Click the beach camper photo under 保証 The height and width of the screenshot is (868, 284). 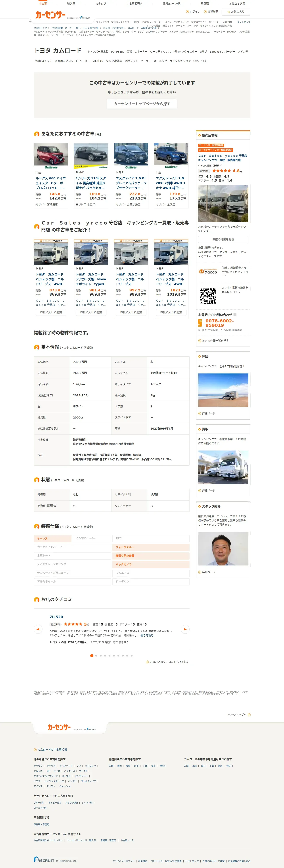[x=223, y=390]
